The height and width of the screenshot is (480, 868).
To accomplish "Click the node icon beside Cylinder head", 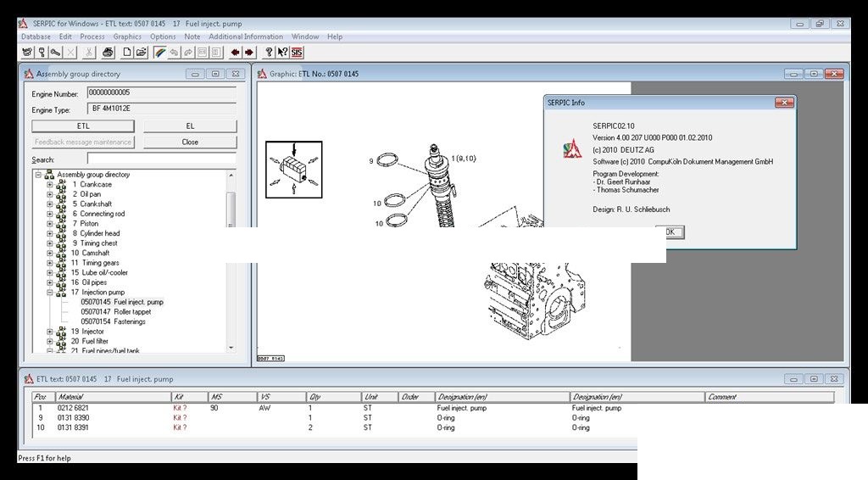I will click(x=61, y=233).
